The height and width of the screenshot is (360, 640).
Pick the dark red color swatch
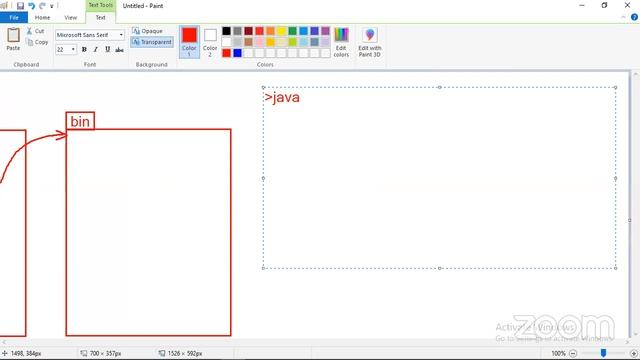pos(249,31)
